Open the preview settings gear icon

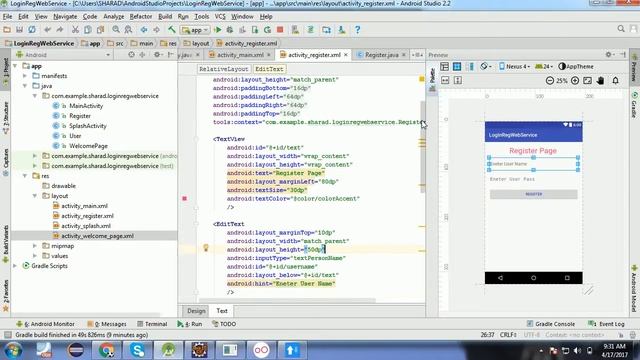tap(609, 54)
